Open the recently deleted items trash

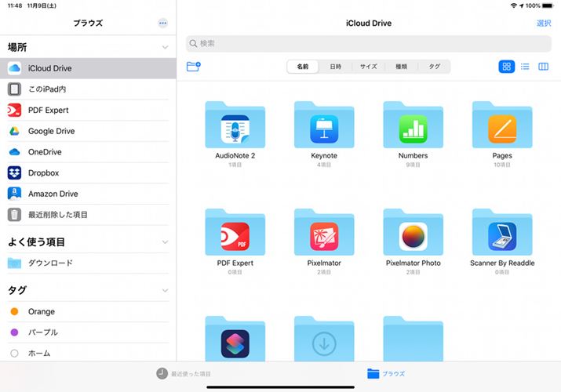click(x=57, y=215)
